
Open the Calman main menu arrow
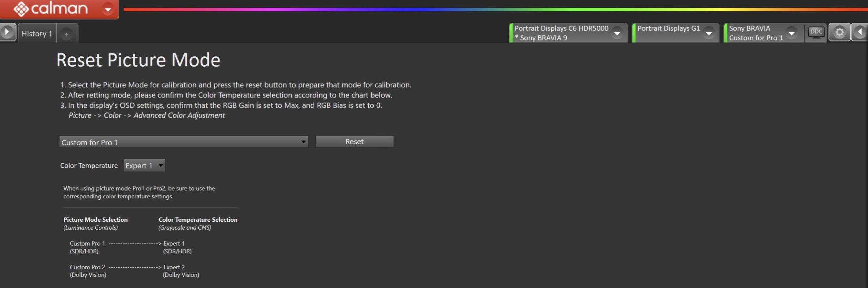pyautogui.click(x=108, y=9)
